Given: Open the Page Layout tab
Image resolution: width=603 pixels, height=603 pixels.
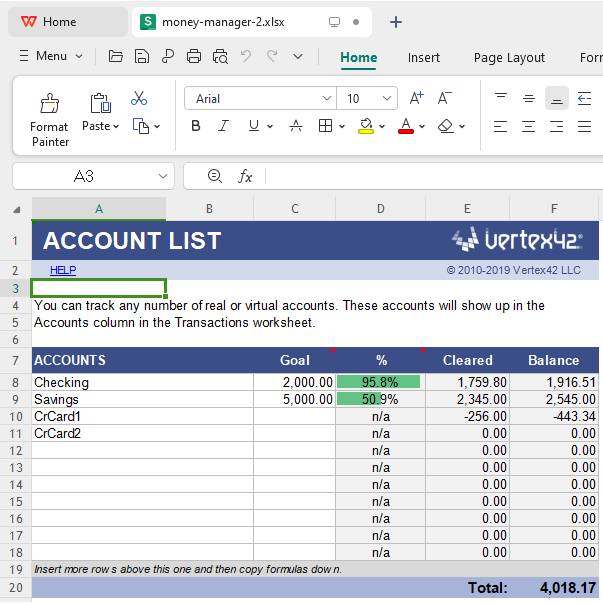Looking at the screenshot, I should point(509,57).
